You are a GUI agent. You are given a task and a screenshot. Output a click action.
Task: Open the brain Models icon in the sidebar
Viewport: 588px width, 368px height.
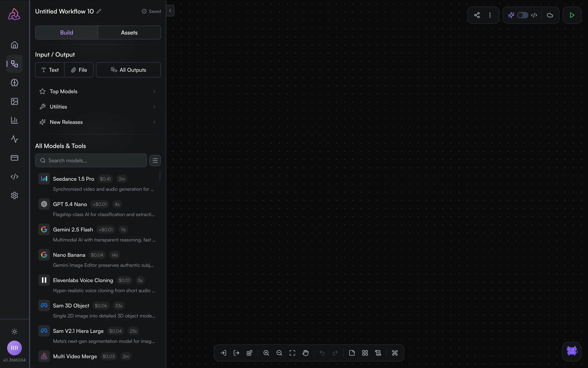coord(14,83)
